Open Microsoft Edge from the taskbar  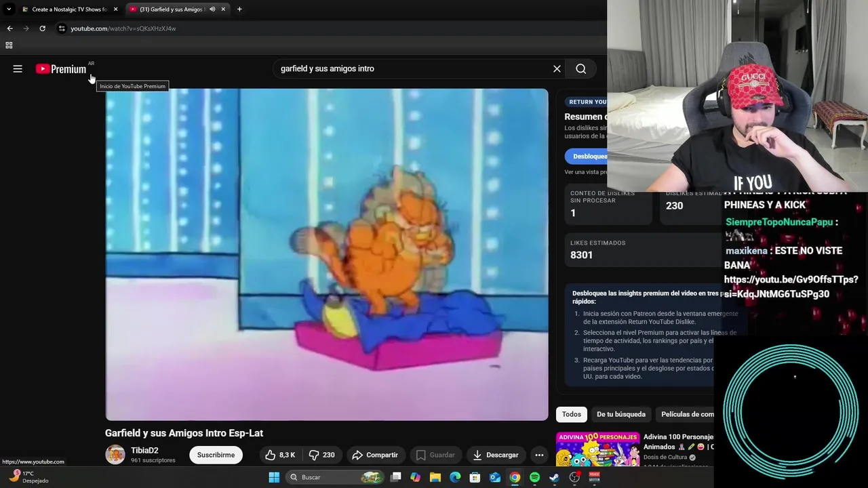click(x=455, y=477)
